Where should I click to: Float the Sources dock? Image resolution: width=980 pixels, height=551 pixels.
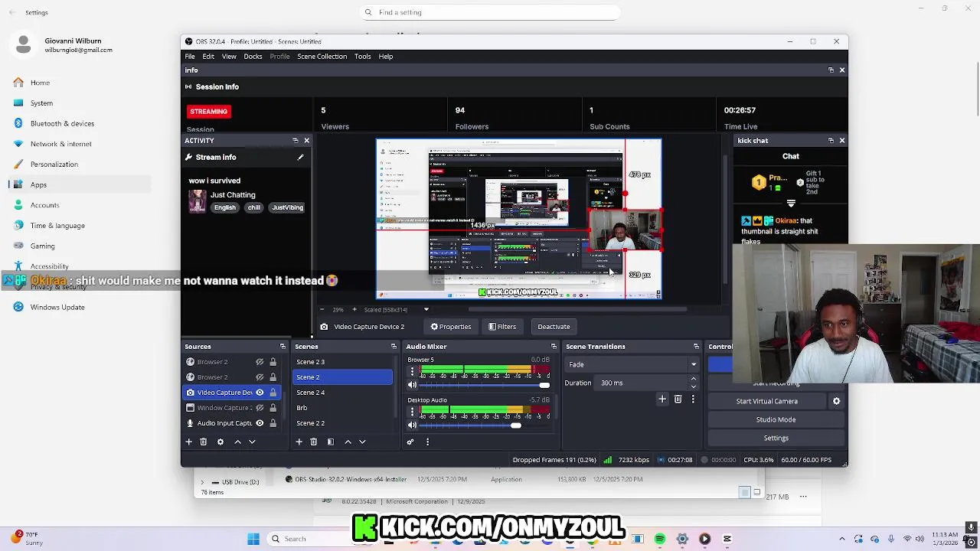pyautogui.click(x=283, y=347)
